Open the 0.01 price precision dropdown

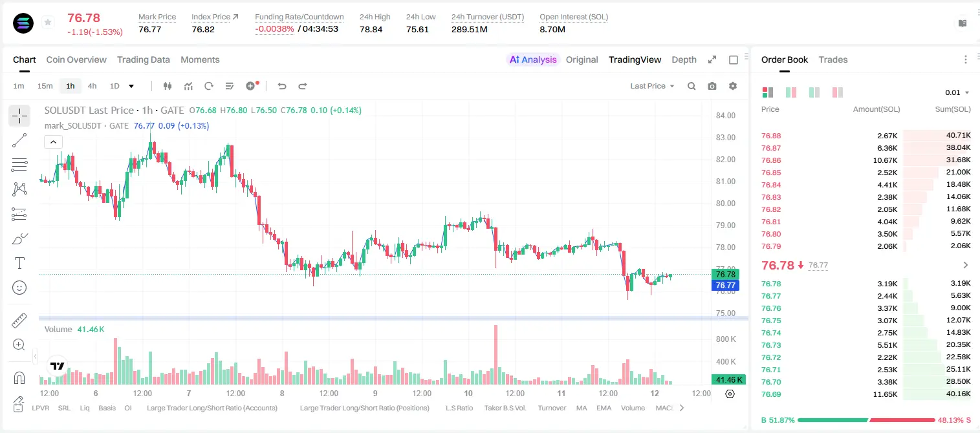957,92
